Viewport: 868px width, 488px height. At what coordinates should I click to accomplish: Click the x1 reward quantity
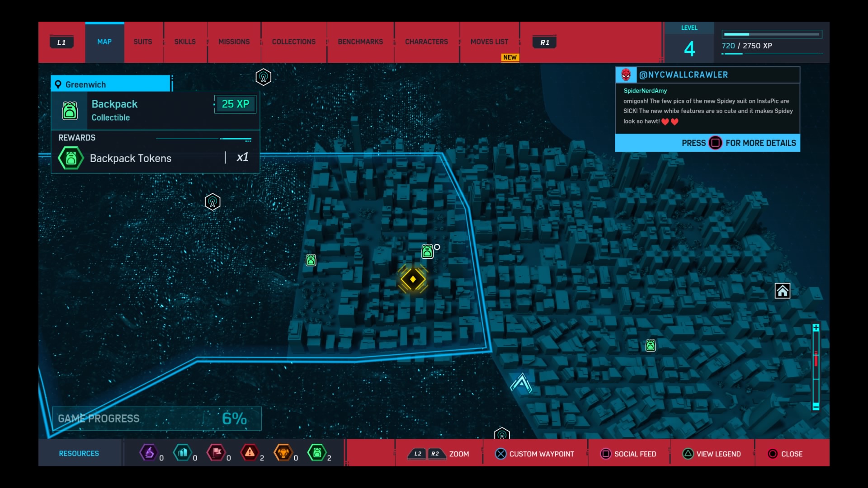point(242,157)
